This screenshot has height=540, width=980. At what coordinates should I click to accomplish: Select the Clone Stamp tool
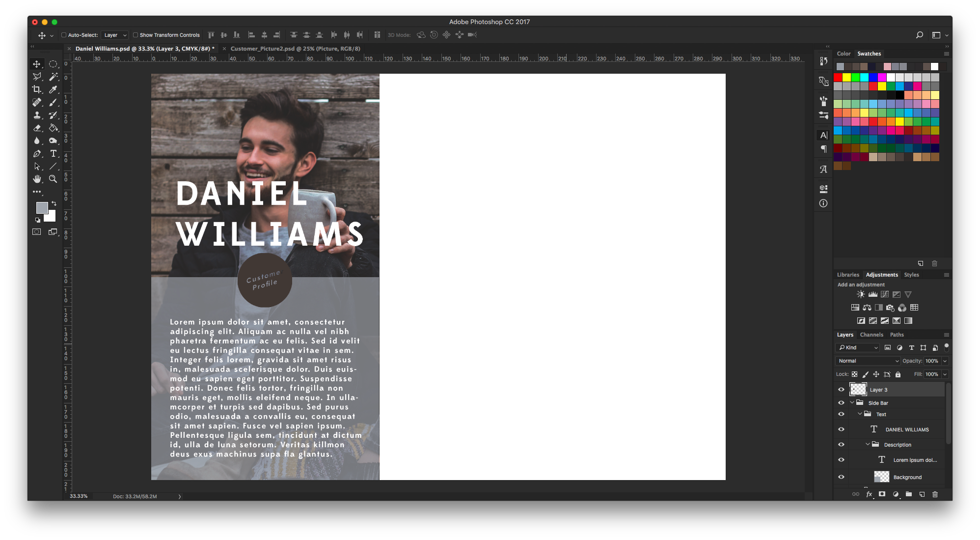(x=37, y=115)
